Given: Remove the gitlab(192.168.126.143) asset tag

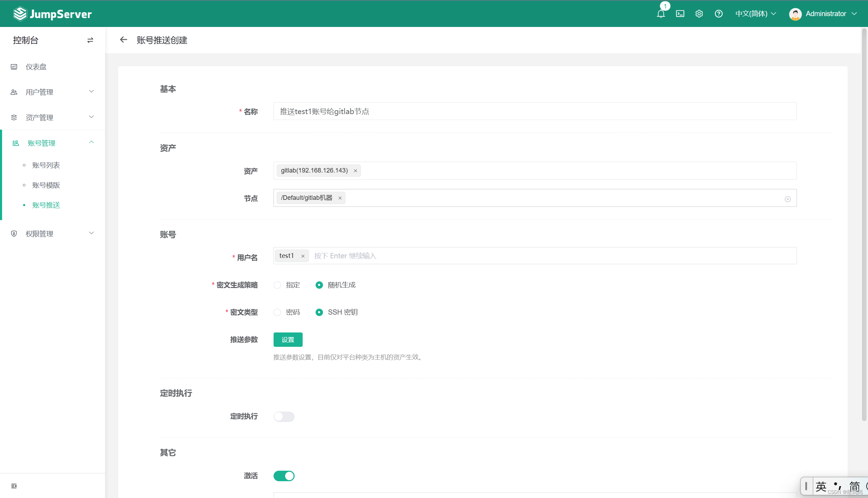Looking at the screenshot, I should tap(355, 171).
